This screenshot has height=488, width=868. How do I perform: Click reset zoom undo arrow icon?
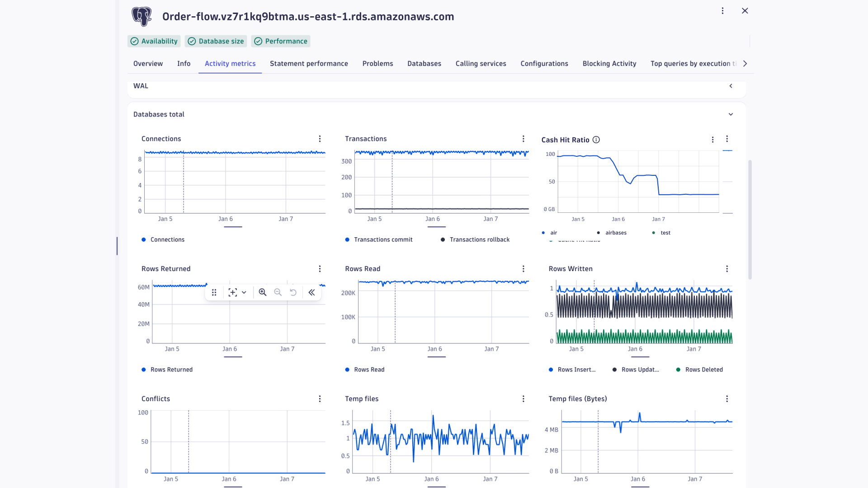tap(293, 292)
